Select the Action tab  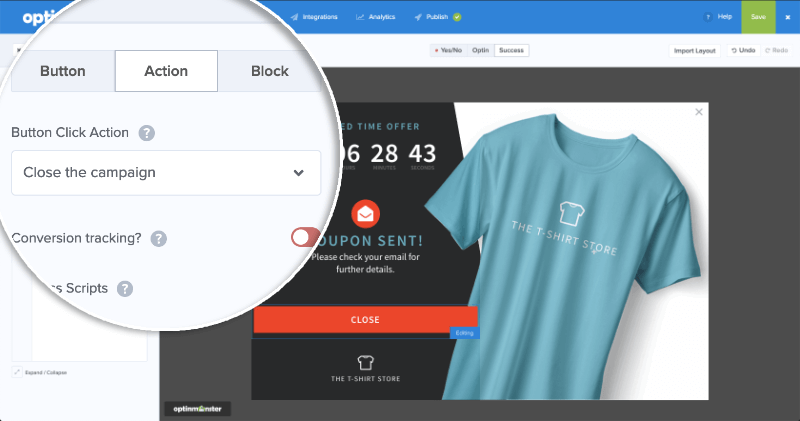click(x=166, y=71)
